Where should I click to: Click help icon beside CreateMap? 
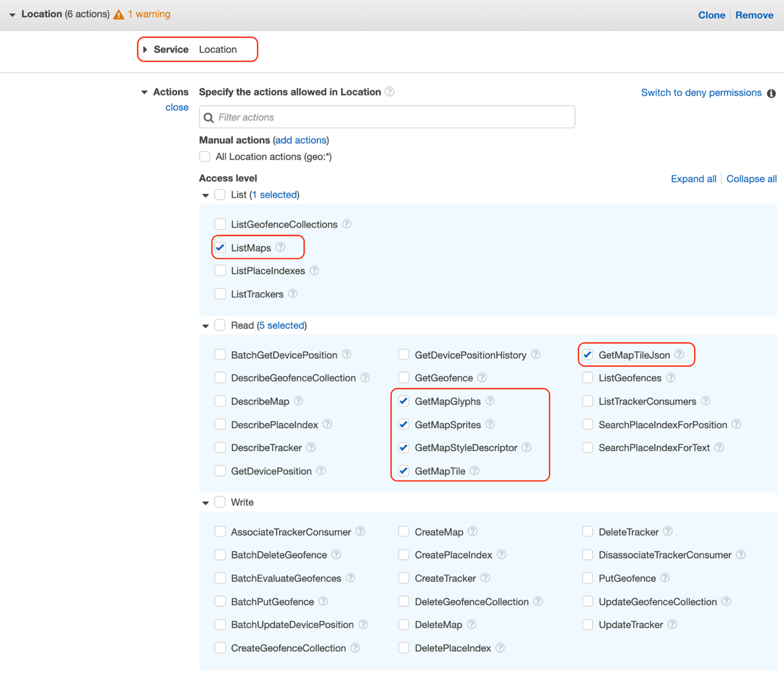point(473,531)
